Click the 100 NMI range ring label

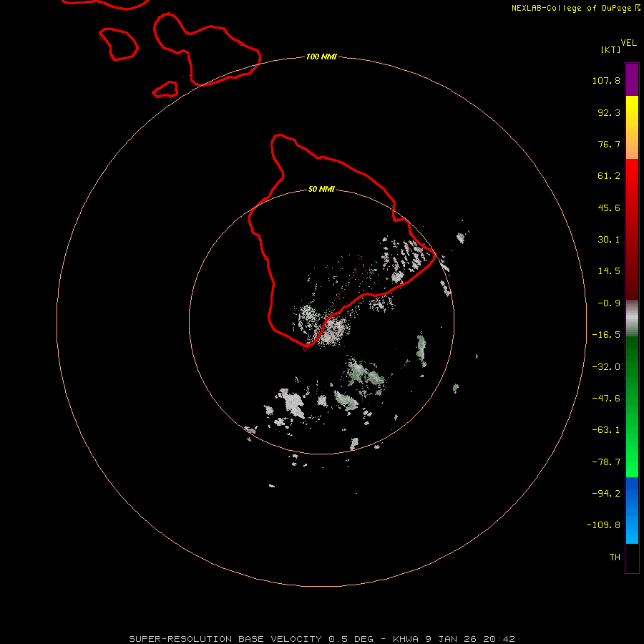point(321,57)
